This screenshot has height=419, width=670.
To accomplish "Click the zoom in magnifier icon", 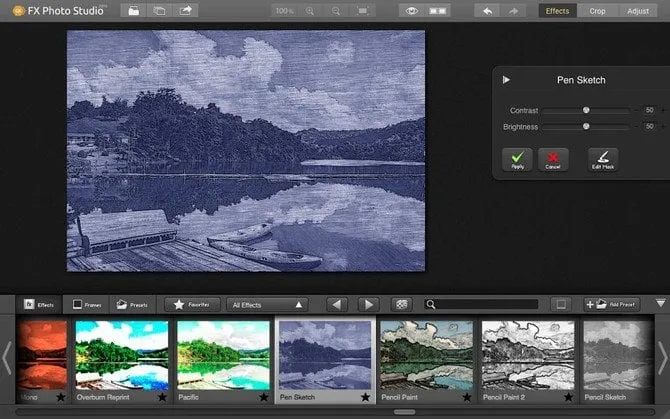I will (311, 10).
